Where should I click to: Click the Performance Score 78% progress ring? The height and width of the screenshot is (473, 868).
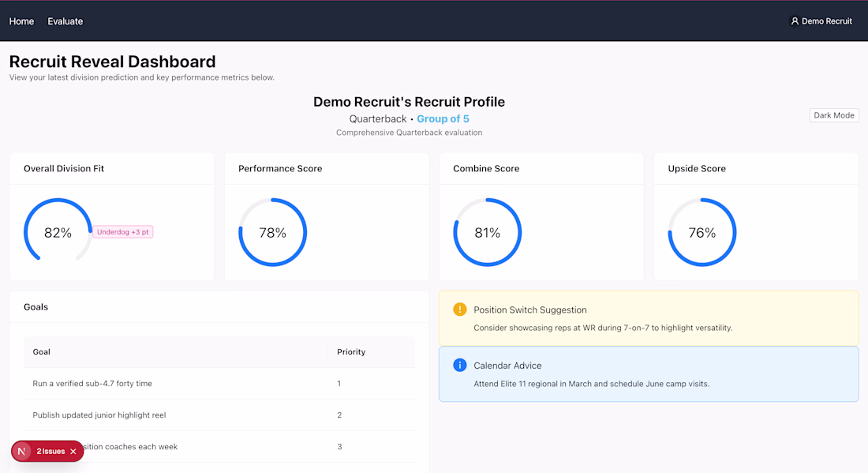click(x=272, y=232)
